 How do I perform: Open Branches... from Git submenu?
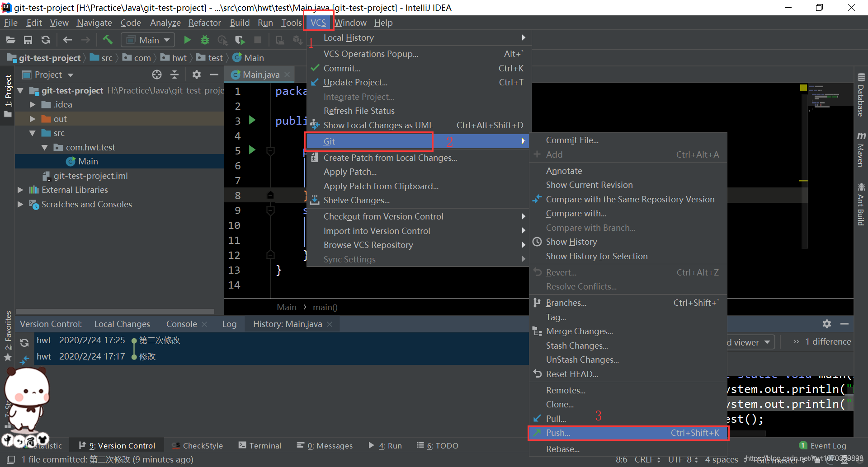(x=628, y=303)
